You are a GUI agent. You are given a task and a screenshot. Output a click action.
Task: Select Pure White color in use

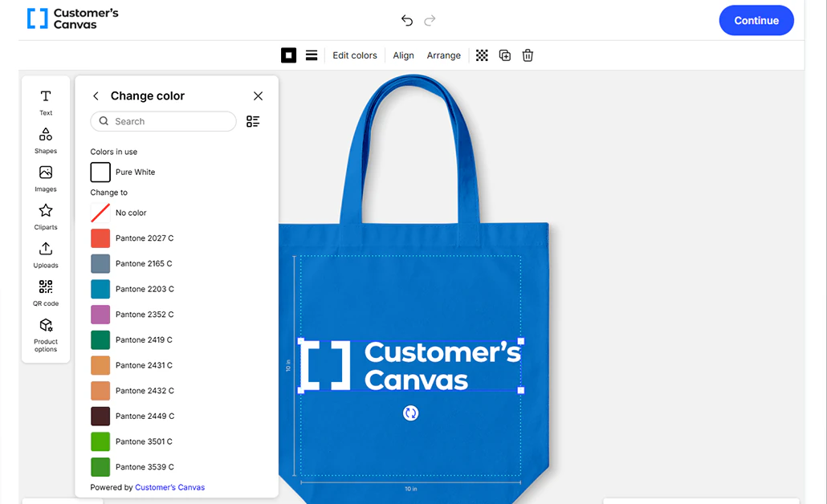(x=123, y=173)
